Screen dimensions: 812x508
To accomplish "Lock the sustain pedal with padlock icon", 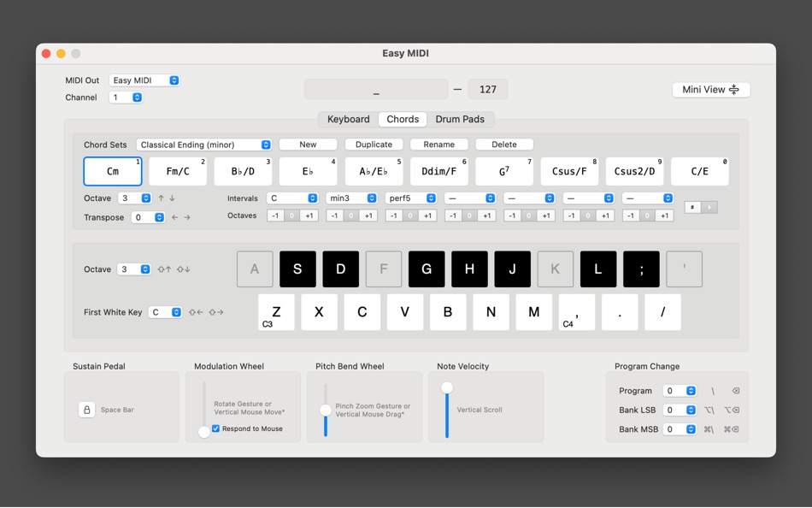I will pos(86,410).
